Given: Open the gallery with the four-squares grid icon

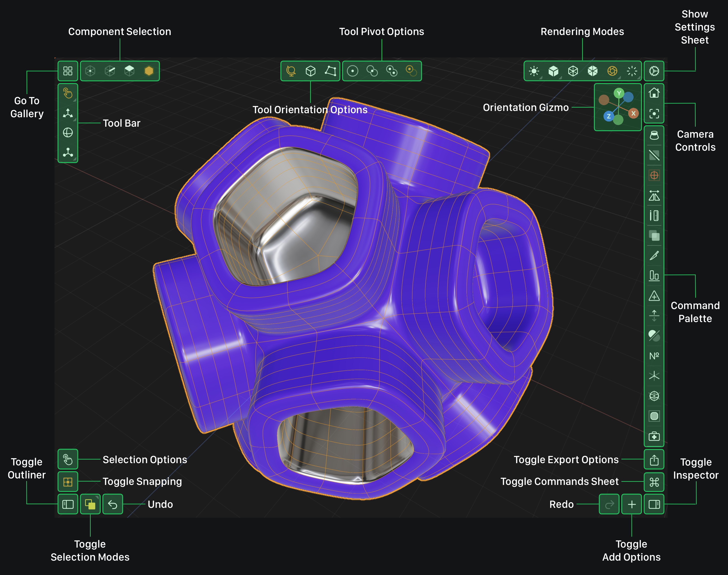Looking at the screenshot, I should 68,71.
